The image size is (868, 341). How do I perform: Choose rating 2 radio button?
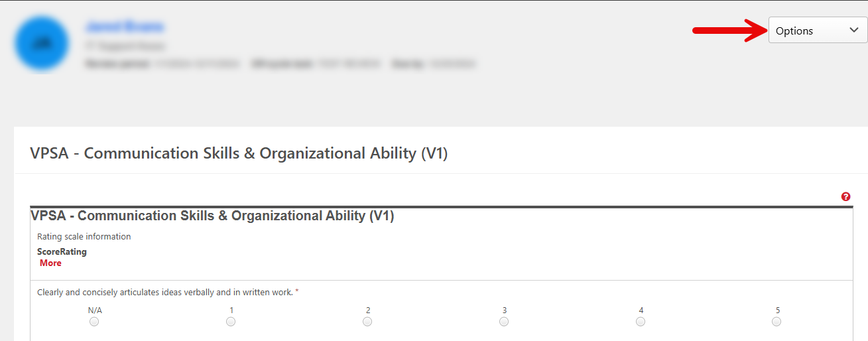click(367, 322)
